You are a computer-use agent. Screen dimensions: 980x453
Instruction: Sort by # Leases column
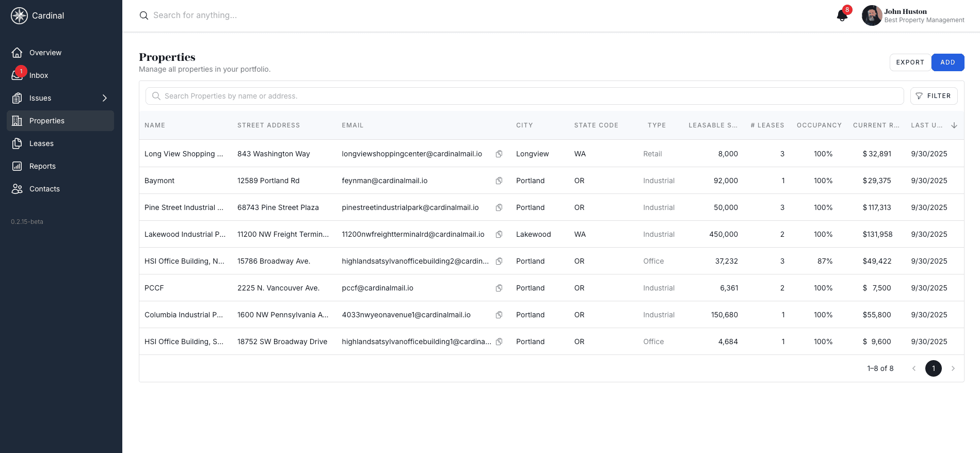767,125
